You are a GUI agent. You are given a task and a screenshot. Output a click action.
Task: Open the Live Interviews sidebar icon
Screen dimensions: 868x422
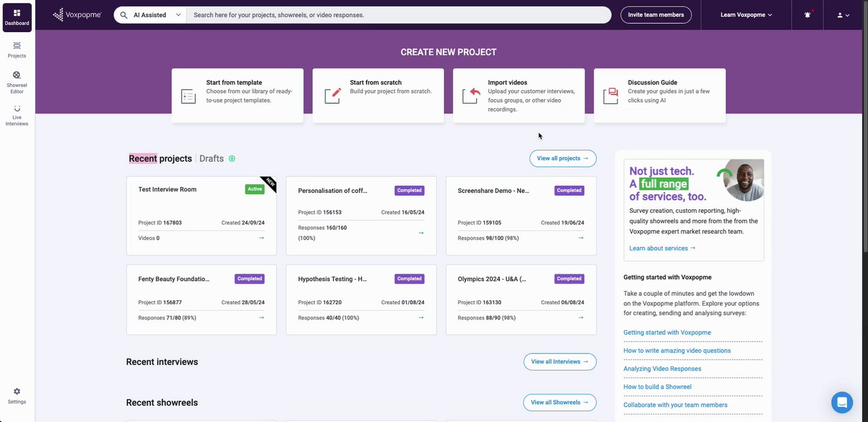[16, 115]
